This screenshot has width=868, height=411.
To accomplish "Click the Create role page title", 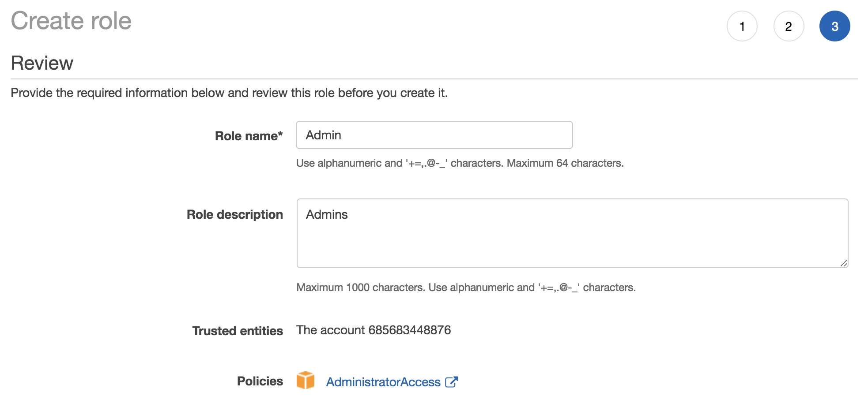I will click(71, 21).
